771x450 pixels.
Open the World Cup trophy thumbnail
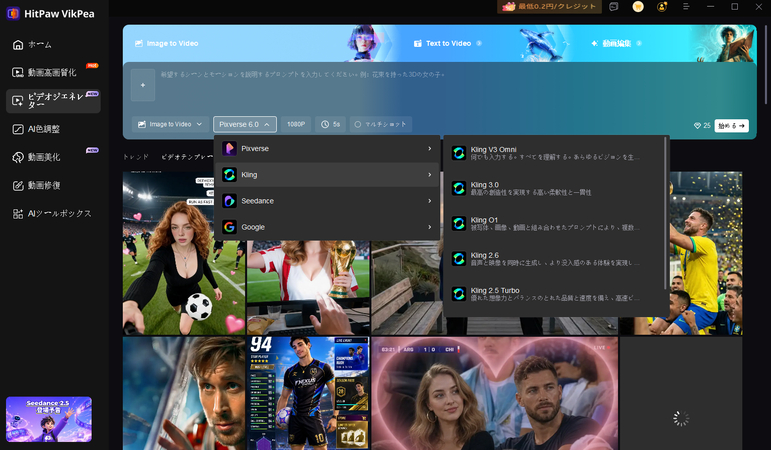(308, 288)
